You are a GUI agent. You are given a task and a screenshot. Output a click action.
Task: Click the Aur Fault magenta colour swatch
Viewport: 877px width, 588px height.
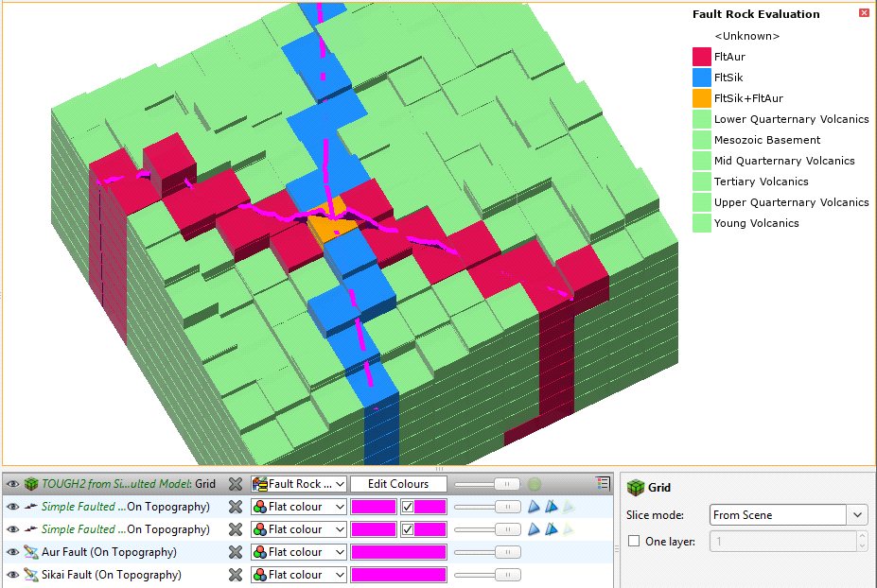point(398,552)
